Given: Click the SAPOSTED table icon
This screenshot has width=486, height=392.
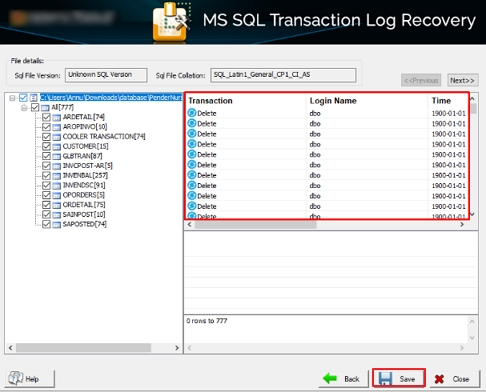Looking at the screenshot, I should 57,224.
